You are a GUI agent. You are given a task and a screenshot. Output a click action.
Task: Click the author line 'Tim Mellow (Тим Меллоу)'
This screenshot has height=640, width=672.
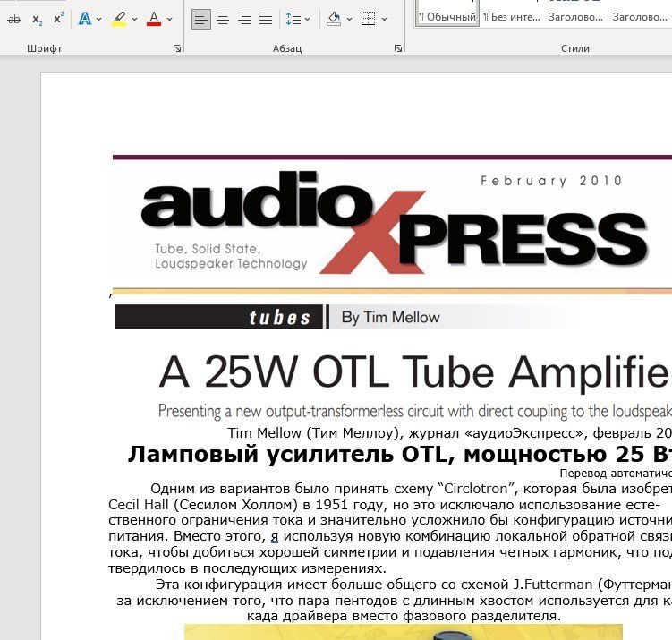(x=316, y=433)
